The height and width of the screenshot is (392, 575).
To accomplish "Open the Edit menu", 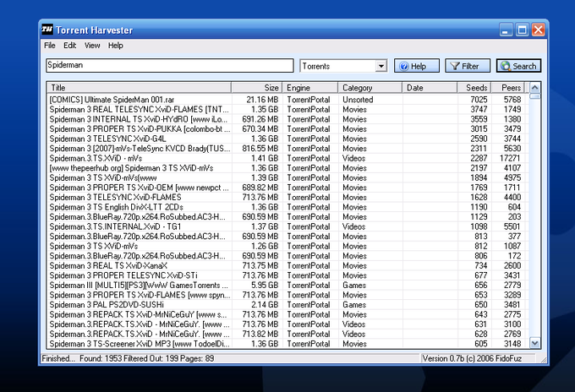I will point(69,46).
